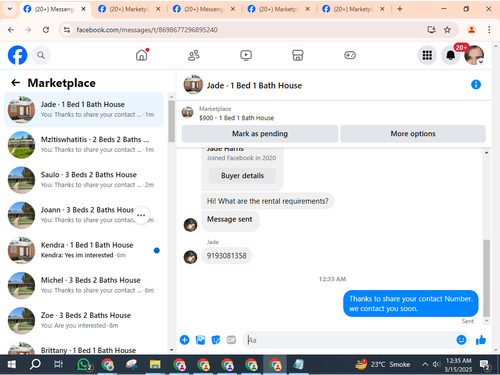Open more actions plus icon in composer
500x375 pixels.
(184, 340)
